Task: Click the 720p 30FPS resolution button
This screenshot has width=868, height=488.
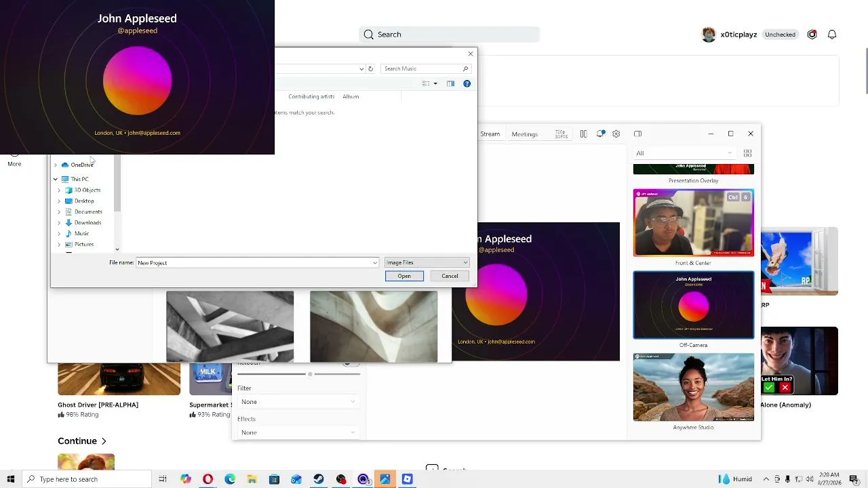Action: [x=561, y=134]
